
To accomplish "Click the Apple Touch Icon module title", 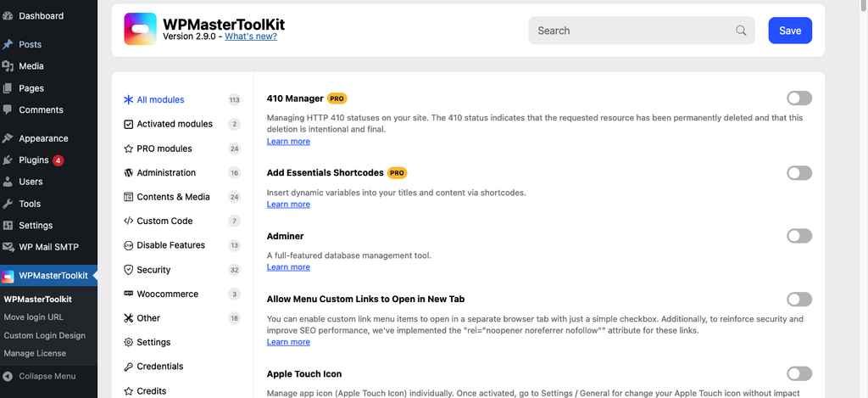I will [304, 373].
